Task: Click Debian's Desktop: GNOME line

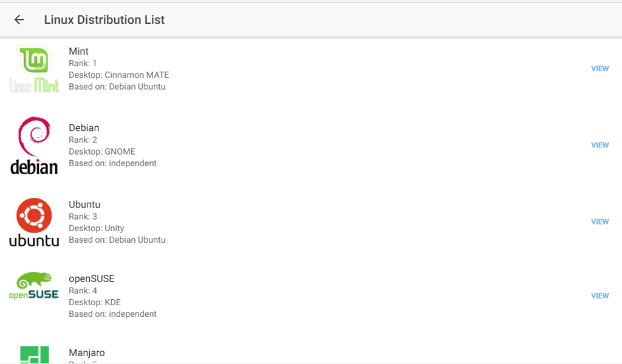Action: [102, 152]
